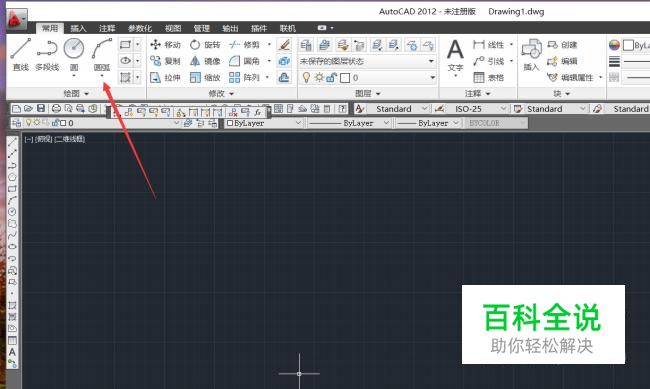
Task: Switch to the 注释 (Annotate) ribbon tab
Action: 107,28
